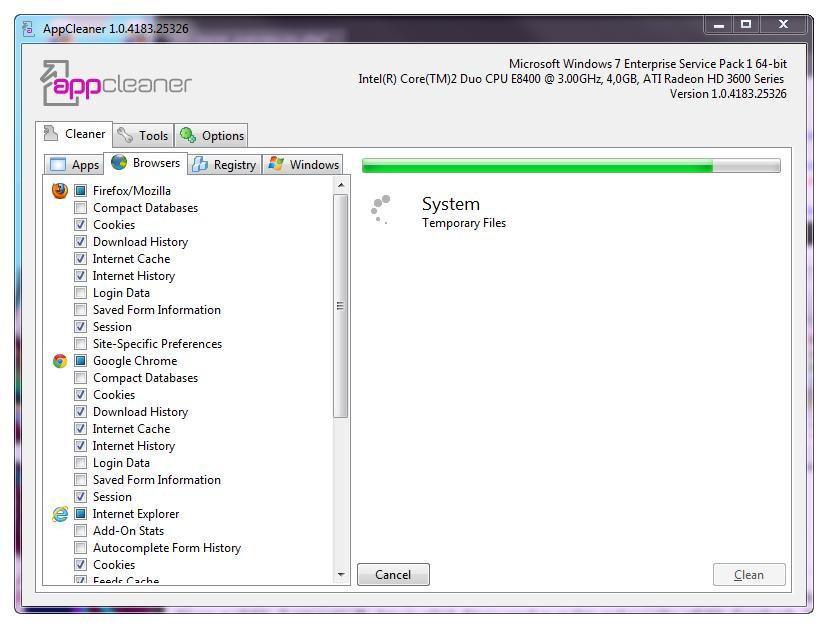This screenshot has height=632, width=832.
Task: Open the Registry sub-tab
Action: pyautogui.click(x=224, y=165)
